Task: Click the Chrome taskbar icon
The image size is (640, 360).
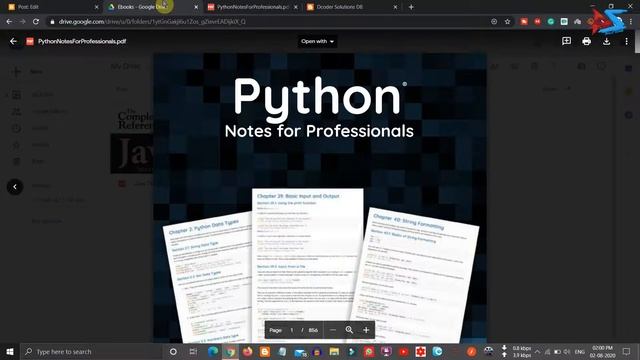Action: (x=230, y=351)
